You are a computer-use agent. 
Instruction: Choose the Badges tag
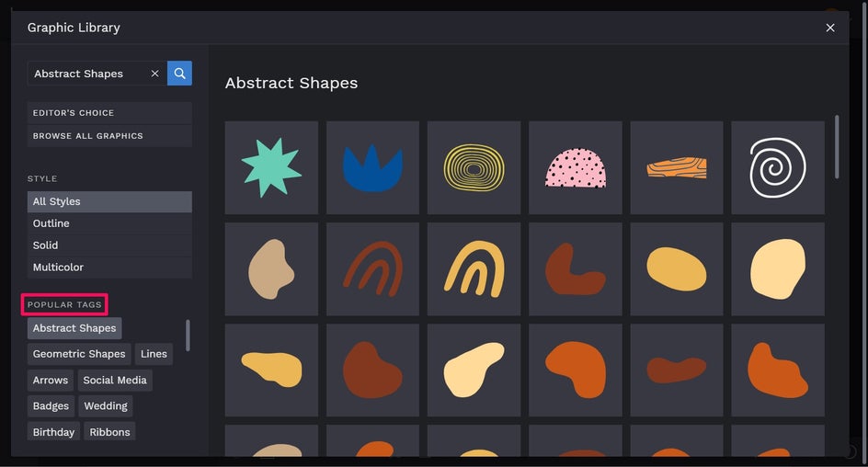pos(51,406)
